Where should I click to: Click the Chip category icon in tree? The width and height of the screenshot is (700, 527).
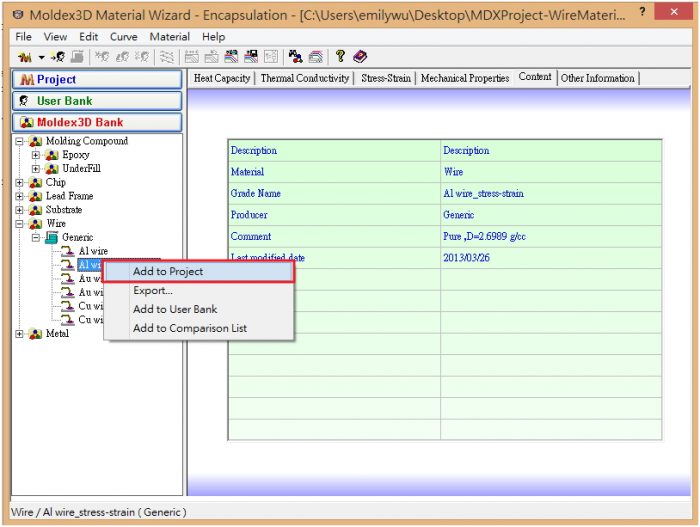pos(36,183)
